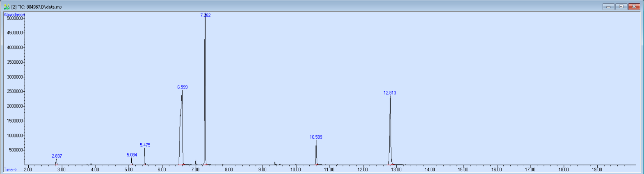The image size is (644, 174).
Task: Click the 1500000 abundance tick label
Action: click(15, 121)
